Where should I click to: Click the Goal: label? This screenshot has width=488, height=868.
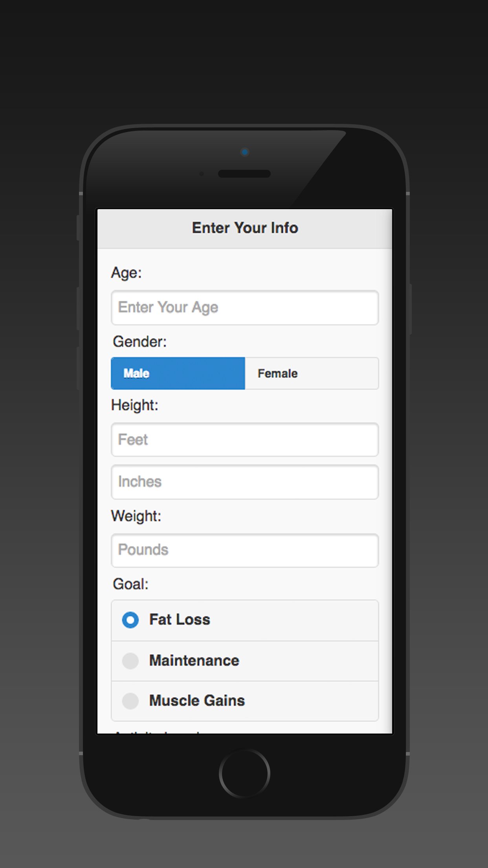pos(131,584)
